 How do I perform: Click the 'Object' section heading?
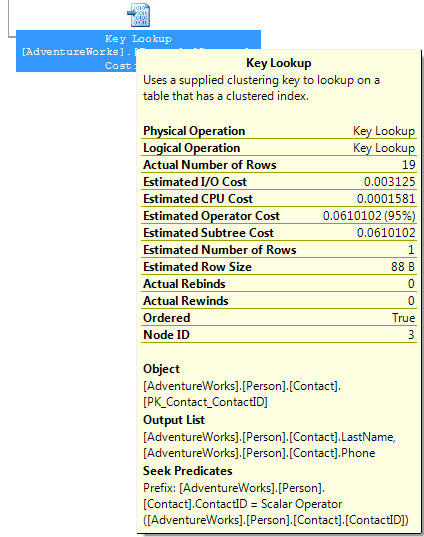coord(161,369)
